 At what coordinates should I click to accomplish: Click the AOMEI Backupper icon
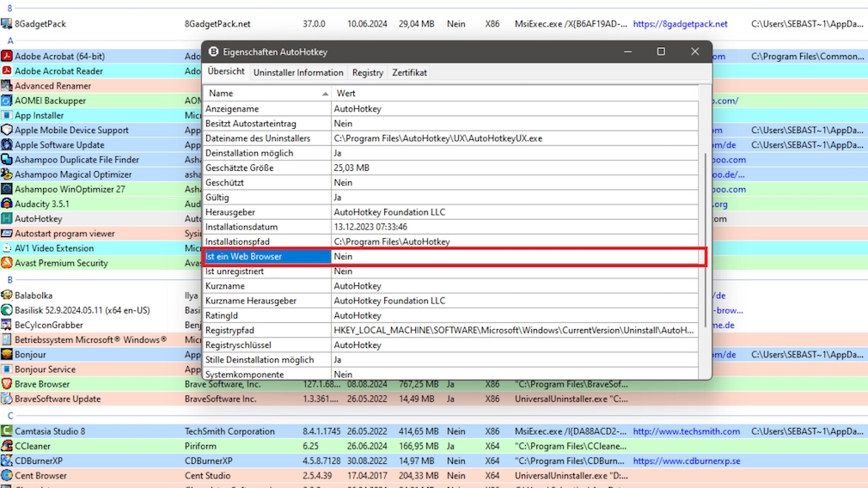7,101
